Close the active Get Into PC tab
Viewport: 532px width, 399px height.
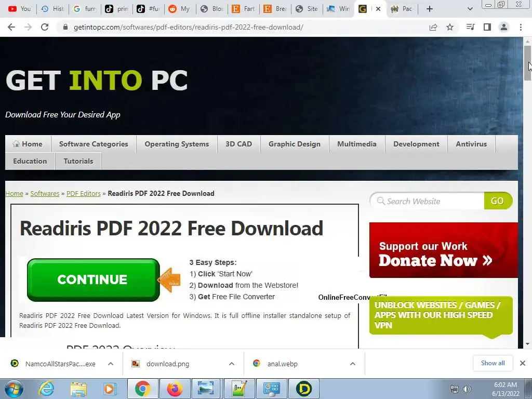[378, 9]
